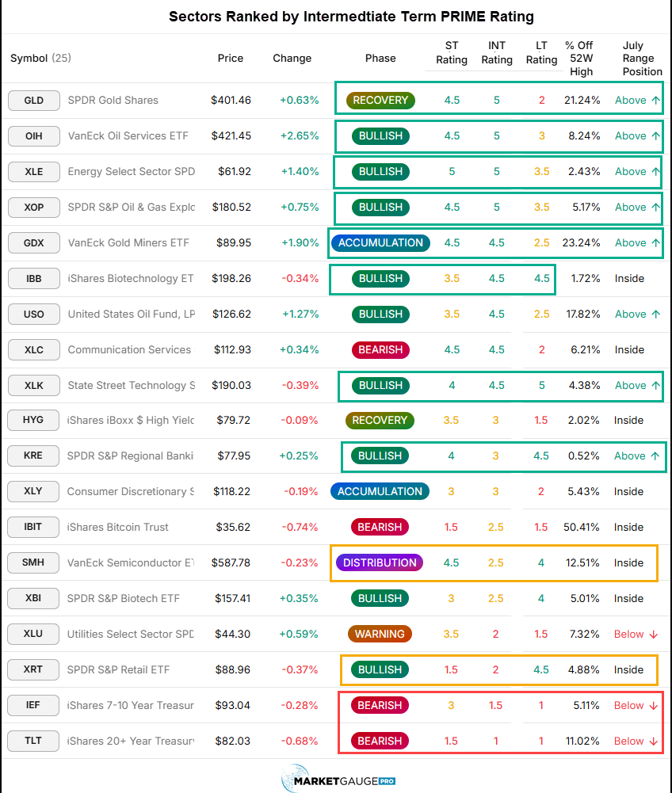The height and width of the screenshot is (793, 672).
Task: Click the WARNING badge in XLU row
Action: pos(380,634)
